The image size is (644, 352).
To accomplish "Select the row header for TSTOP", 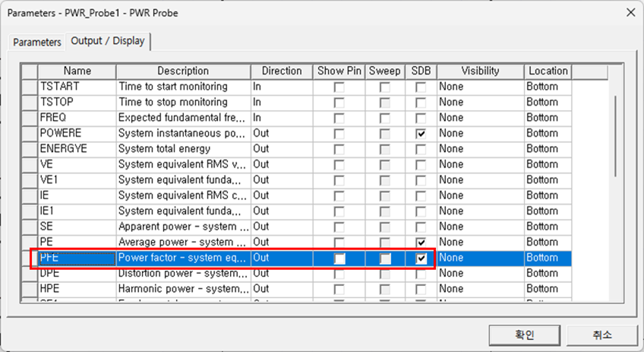I will [x=30, y=102].
